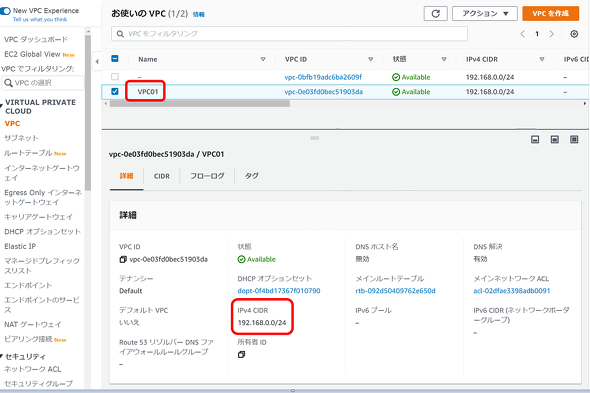Open インターネットゲートウェイ in the sidebar

pyautogui.click(x=42, y=172)
